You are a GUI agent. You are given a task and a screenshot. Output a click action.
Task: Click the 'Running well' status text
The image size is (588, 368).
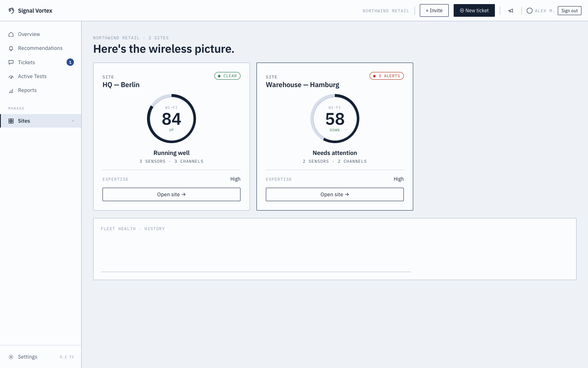[171, 153]
